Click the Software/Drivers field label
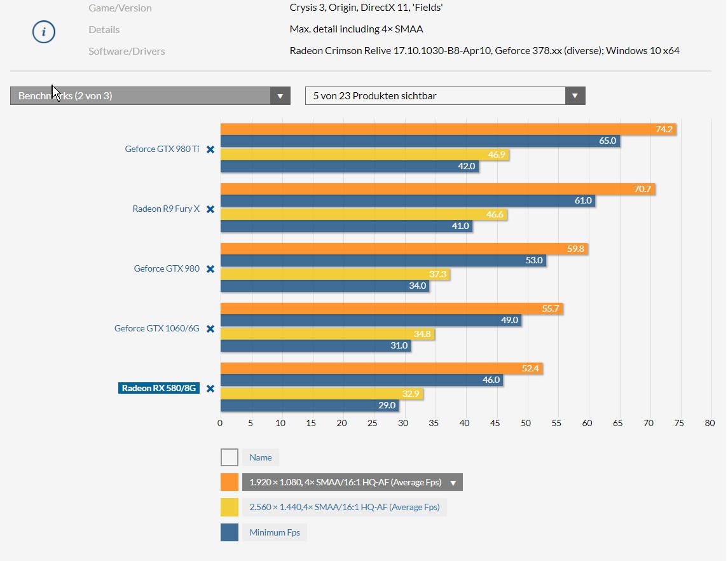The height and width of the screenshot is (561, 728). tap(127, 51)
